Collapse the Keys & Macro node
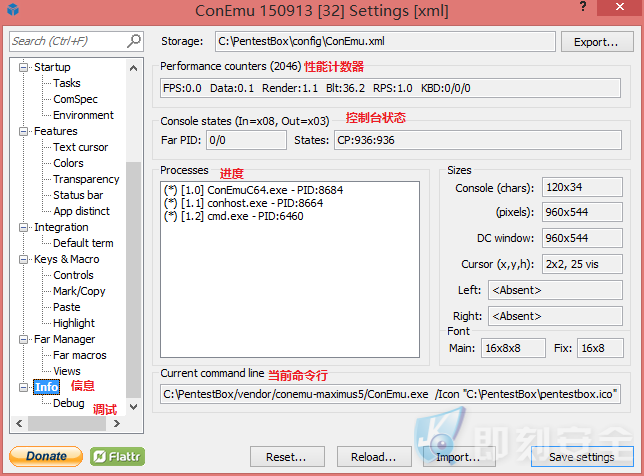This screenshot has height=476, width=644. [24, 259]
